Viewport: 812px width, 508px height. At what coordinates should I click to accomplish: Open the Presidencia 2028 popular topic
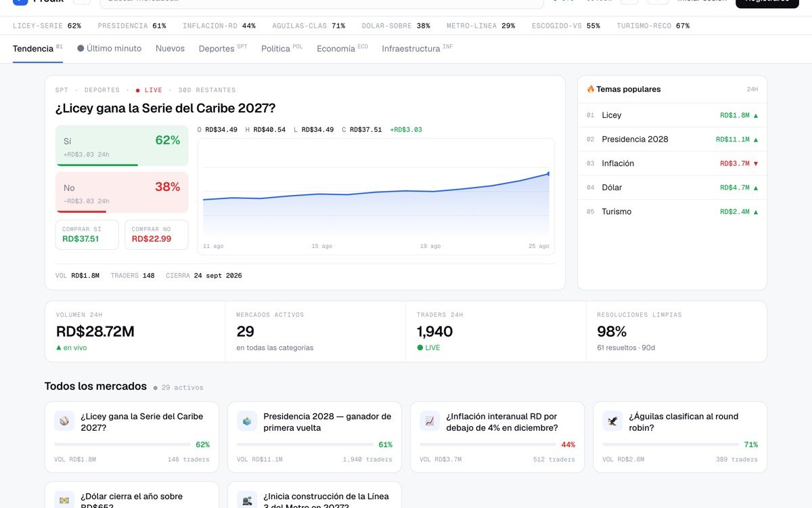(x=672, y=140)
